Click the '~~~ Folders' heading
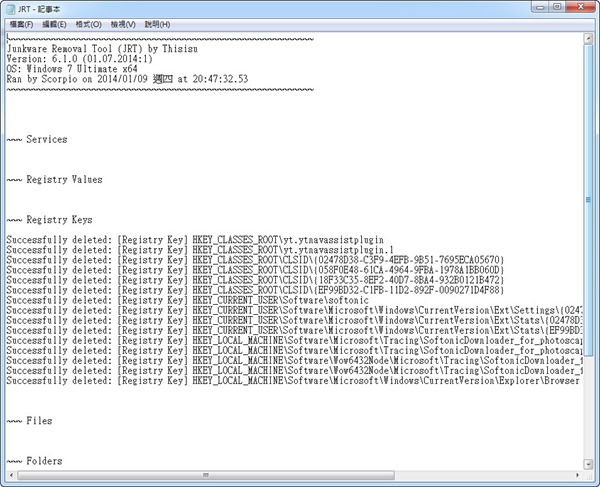 point(34,461)
